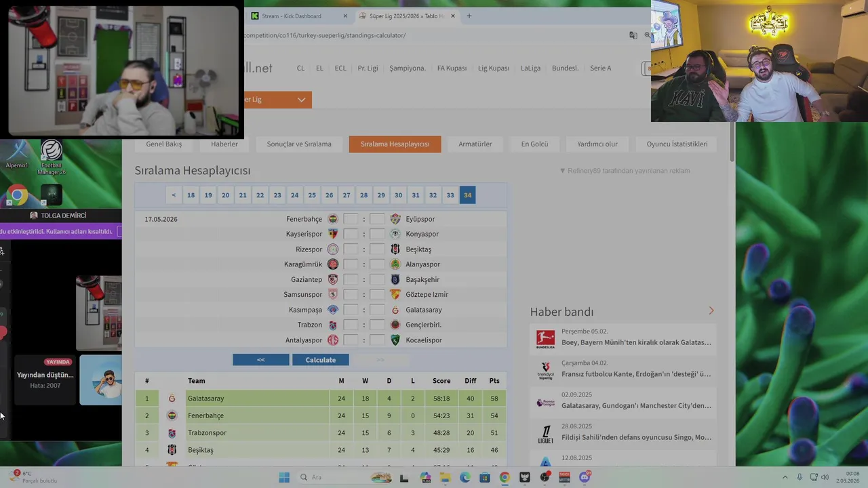This screenshot has width=868, height=488.
Task: Select matchday 28
Action: click(363, 195)
